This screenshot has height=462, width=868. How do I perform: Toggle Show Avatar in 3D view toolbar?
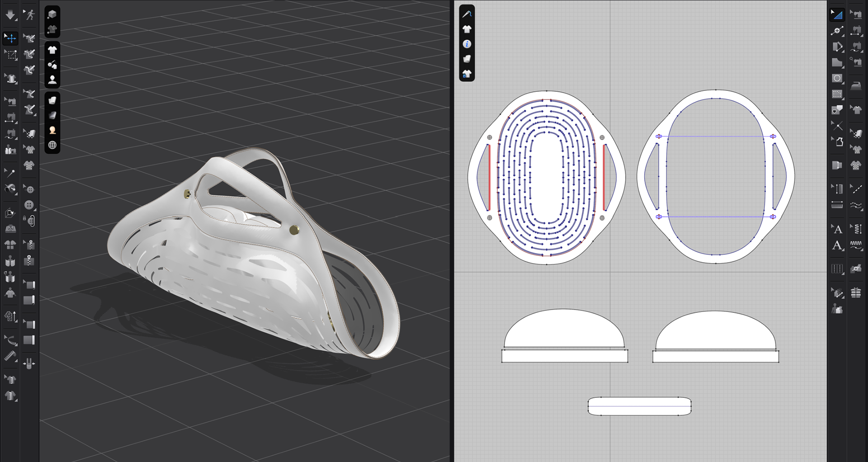52,80
